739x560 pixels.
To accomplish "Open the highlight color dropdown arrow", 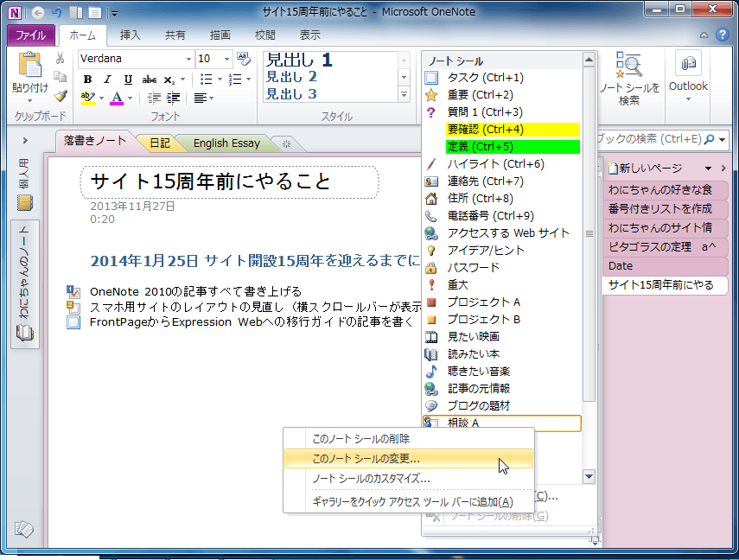I will click(101, 98).
